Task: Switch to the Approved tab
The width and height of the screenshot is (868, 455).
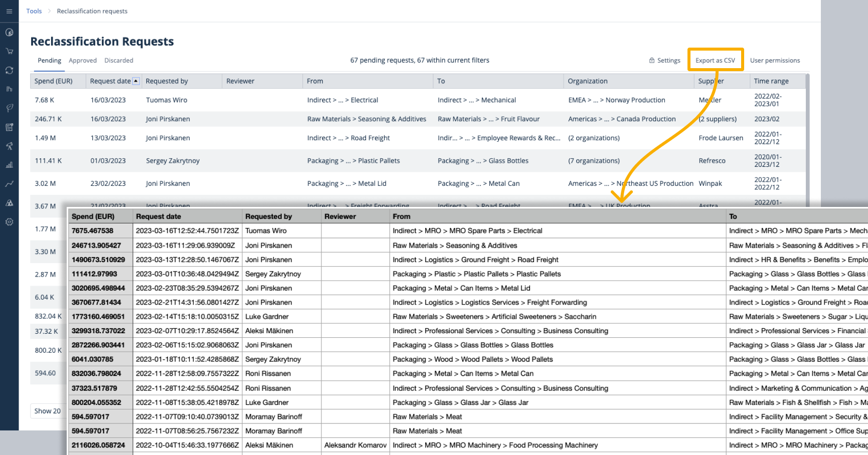Action: 83,61
